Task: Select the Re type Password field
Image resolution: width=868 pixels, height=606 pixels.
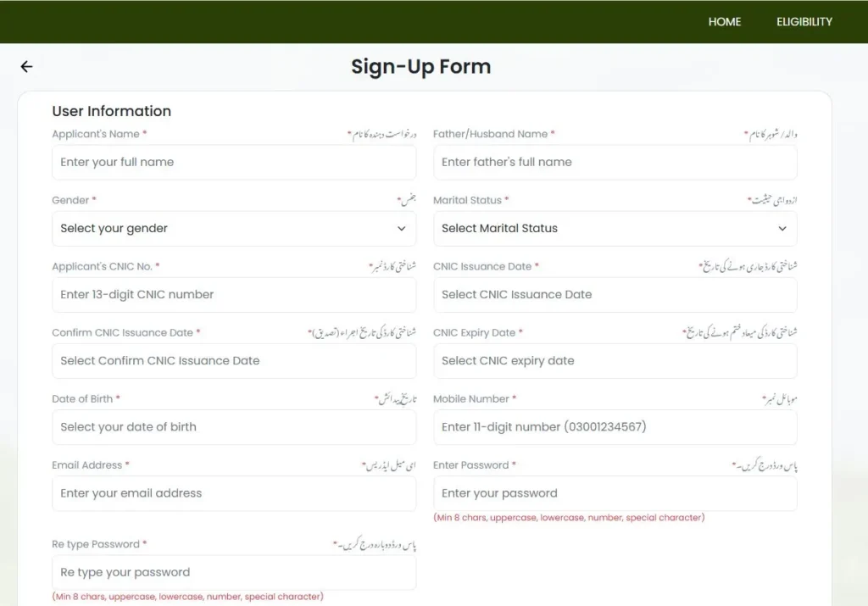Action: tap(233, 573)
